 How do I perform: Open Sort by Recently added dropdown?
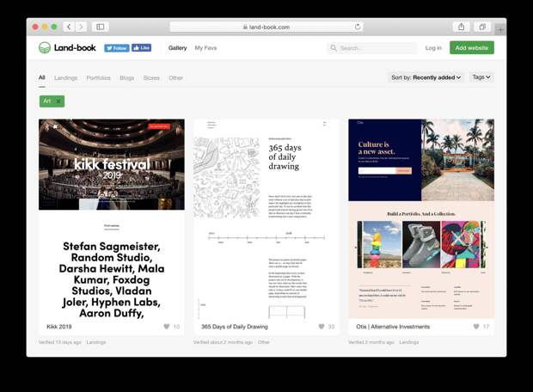[426, 77]
